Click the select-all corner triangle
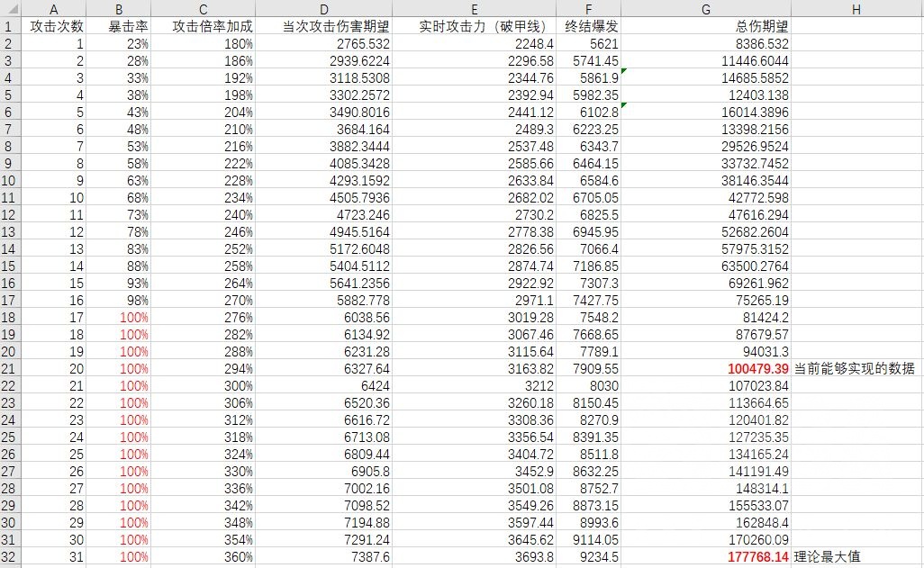 tap(11, 9)
